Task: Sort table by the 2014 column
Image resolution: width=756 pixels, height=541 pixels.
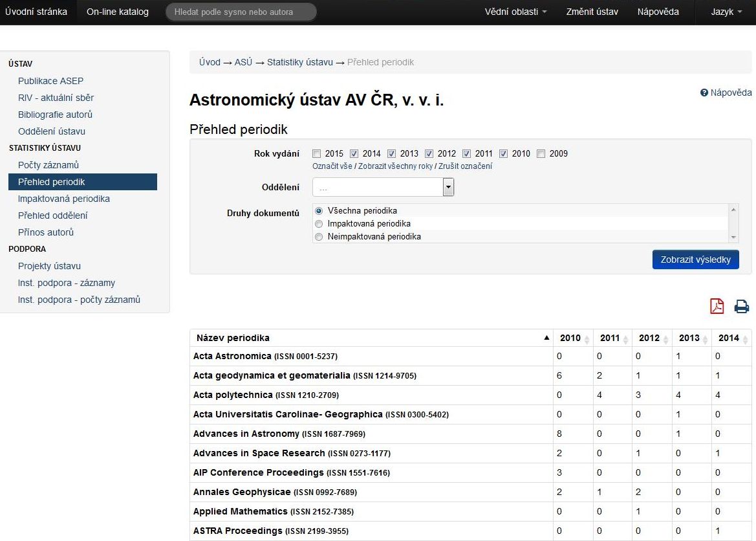Action: tap(731, 338)
